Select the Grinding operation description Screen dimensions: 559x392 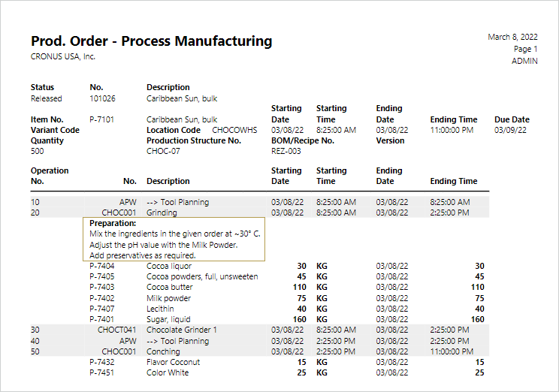162,213
